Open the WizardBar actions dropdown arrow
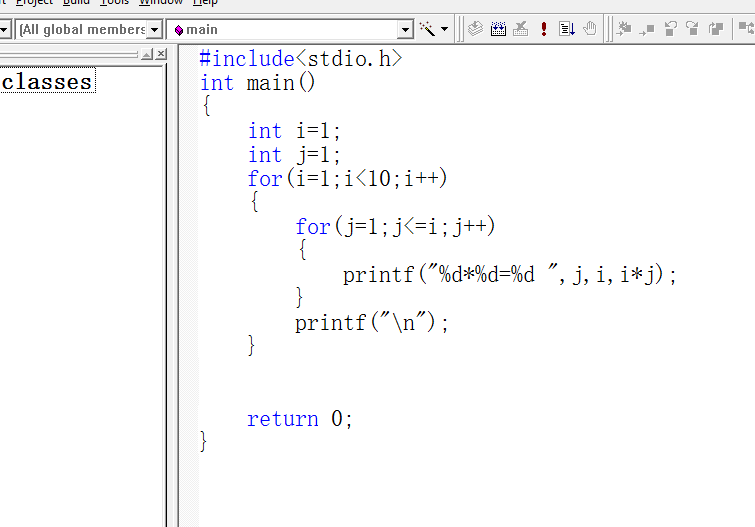The image size is (755, 527). 445,29
